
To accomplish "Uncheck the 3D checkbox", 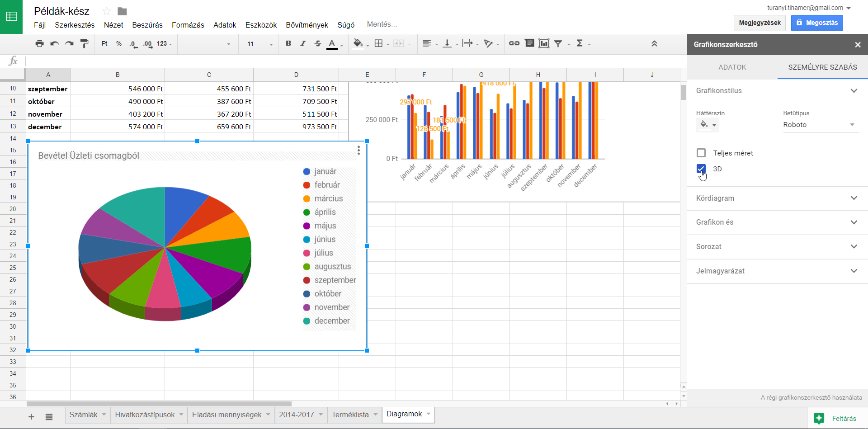I will [x=701, y=169].
